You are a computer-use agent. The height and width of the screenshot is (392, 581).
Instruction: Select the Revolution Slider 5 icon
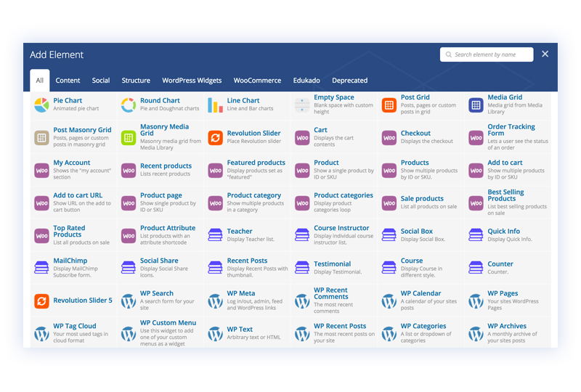(x=41, y=301)
